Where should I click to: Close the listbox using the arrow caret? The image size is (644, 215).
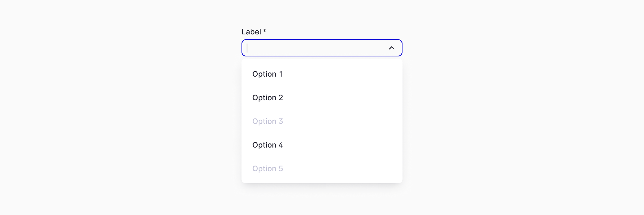click(x=391, y=48)
